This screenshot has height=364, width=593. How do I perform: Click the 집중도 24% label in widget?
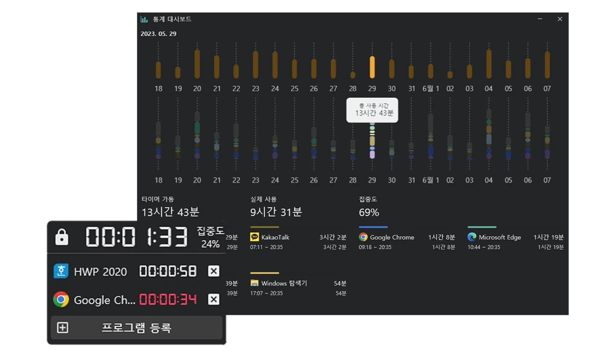point(211,237)
